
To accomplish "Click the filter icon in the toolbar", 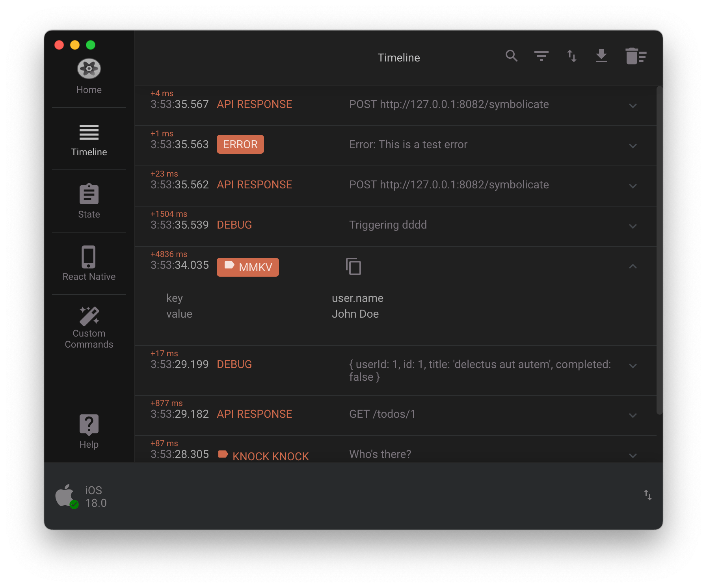I will 541,56.
